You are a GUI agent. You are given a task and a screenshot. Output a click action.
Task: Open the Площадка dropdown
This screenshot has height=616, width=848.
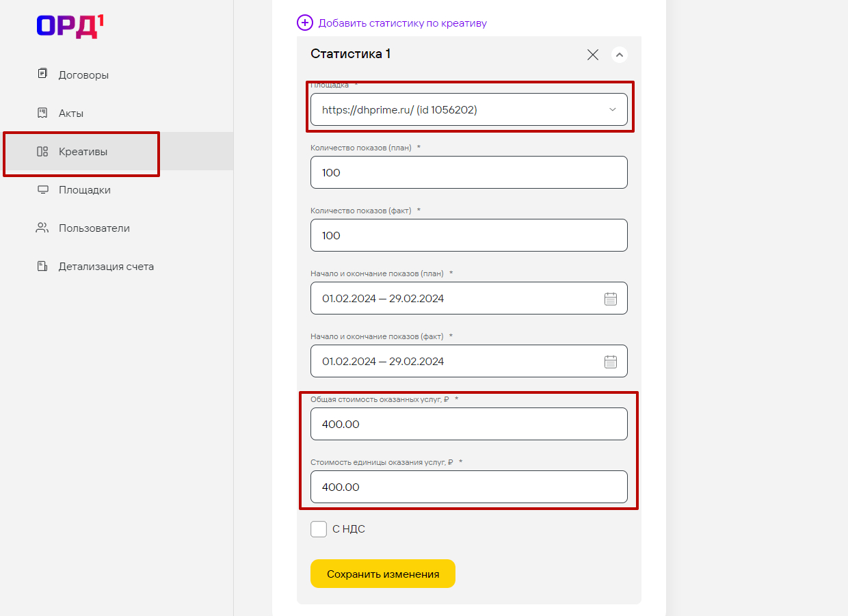469,109
